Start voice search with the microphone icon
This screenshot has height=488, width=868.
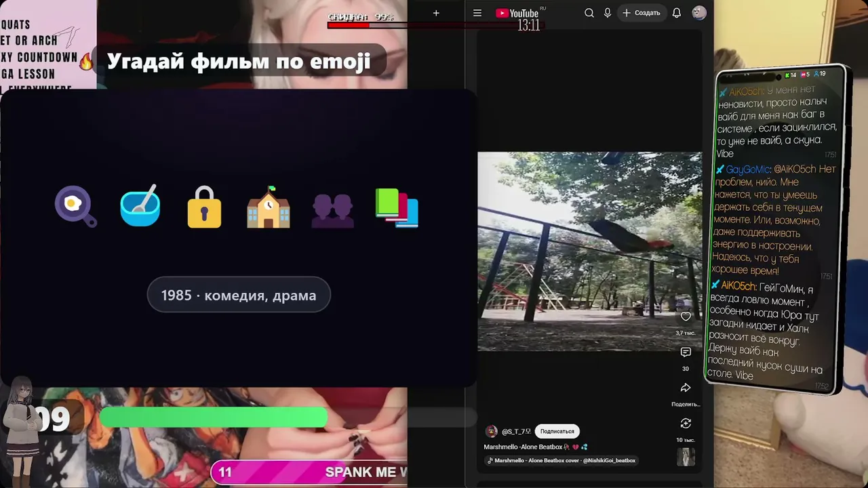click(608, 13)
